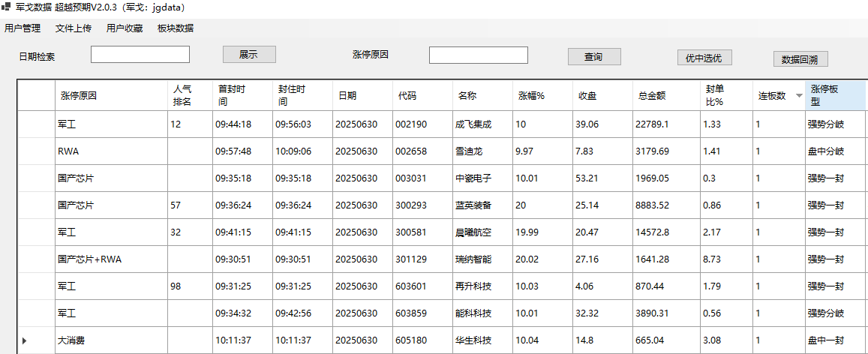The width and height of the screenshot is (868, 354).
Task: Select stock name cell 能科科技
Action: pyautogui.click(x=482, y=313)
